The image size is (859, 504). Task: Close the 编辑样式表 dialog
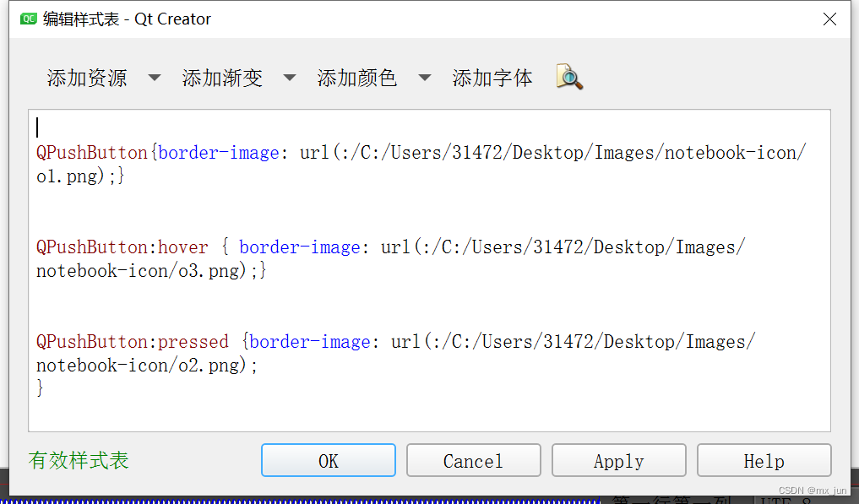[x=829, y=19]
